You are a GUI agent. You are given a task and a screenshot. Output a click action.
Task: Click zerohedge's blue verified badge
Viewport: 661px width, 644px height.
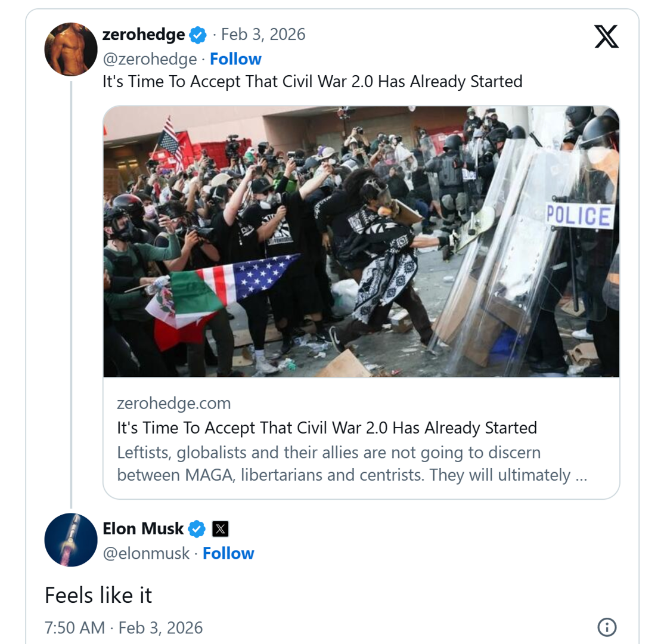coord(197,35)
